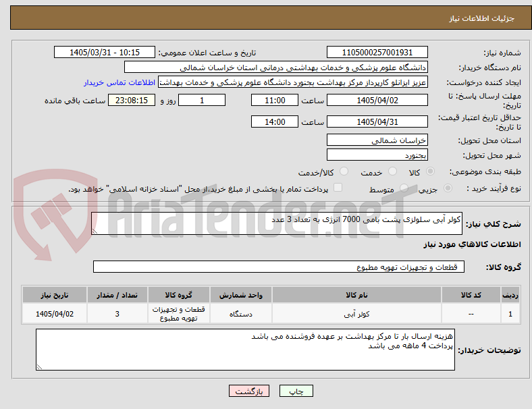Click the buyer organization name field
The image size is (532, 409).
276,67
